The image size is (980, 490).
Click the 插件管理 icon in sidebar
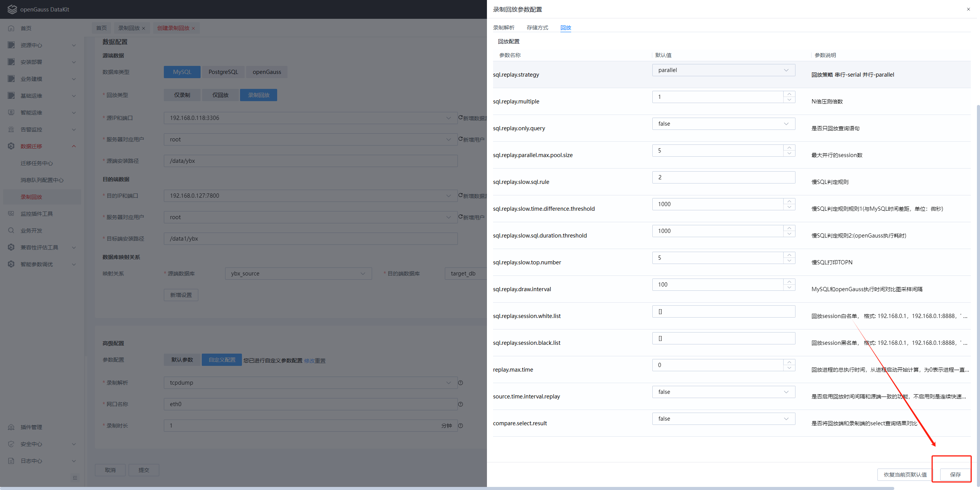(11, 427)
